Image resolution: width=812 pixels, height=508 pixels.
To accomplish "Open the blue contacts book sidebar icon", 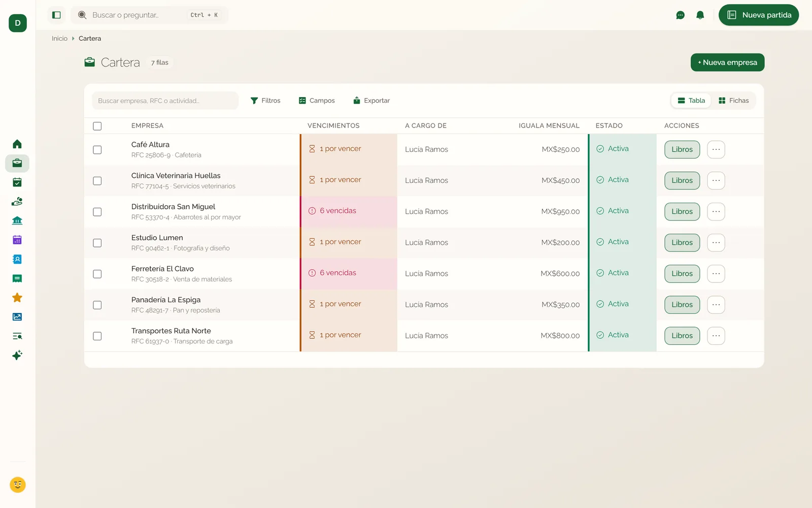I will tap(17, 259).
